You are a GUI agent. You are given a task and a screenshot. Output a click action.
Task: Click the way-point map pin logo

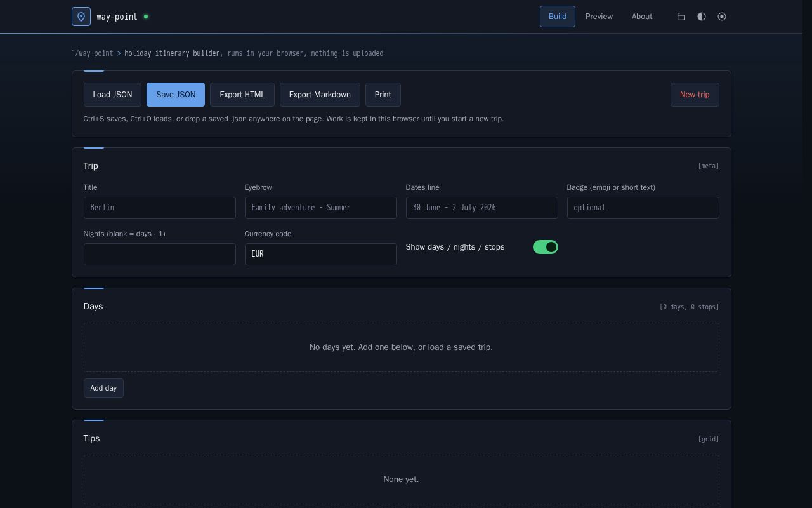click(81, 17)
